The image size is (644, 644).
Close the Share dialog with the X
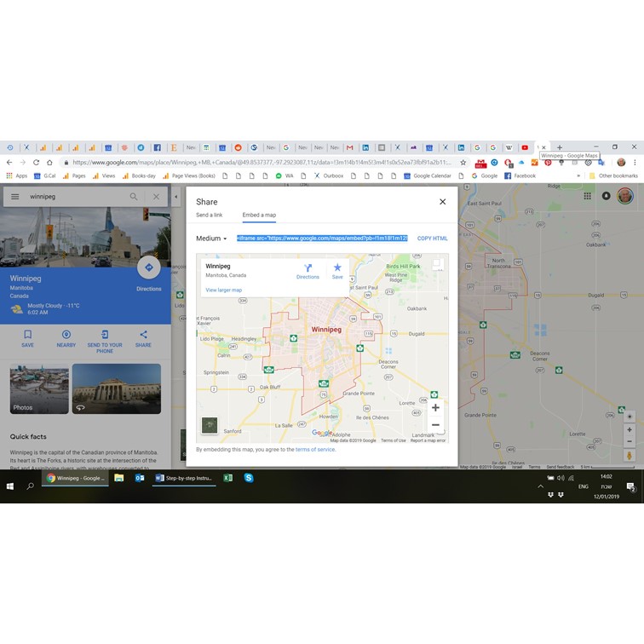[x=442, y=202]
